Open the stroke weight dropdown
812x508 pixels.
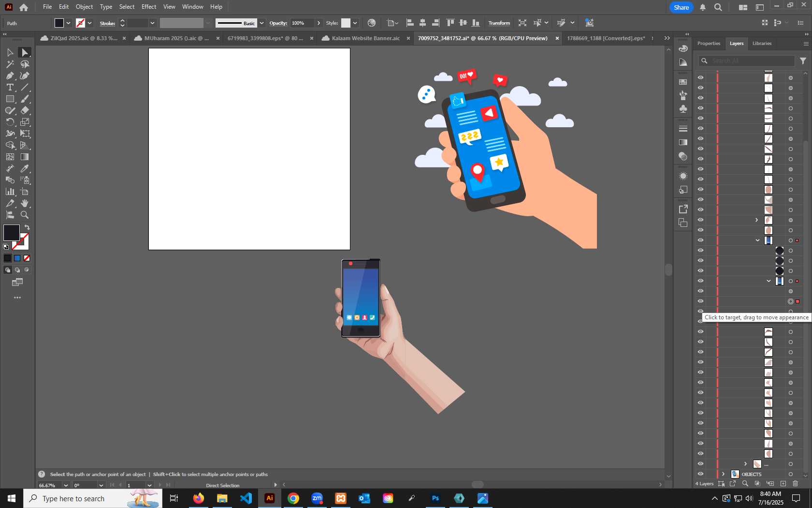coord(152,23)
